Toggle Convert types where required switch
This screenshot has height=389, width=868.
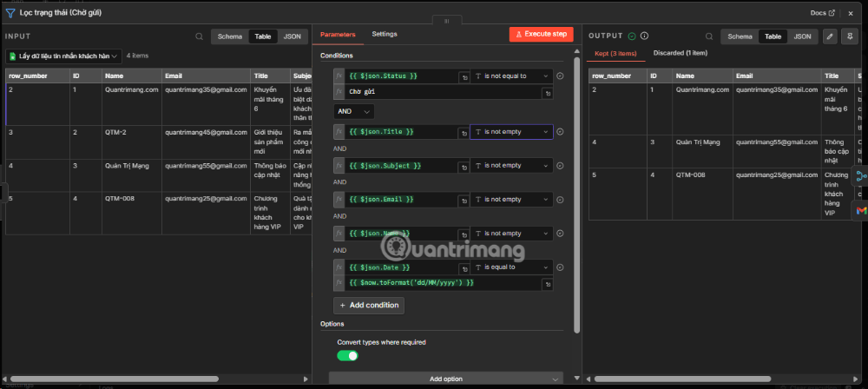point(348,356)
